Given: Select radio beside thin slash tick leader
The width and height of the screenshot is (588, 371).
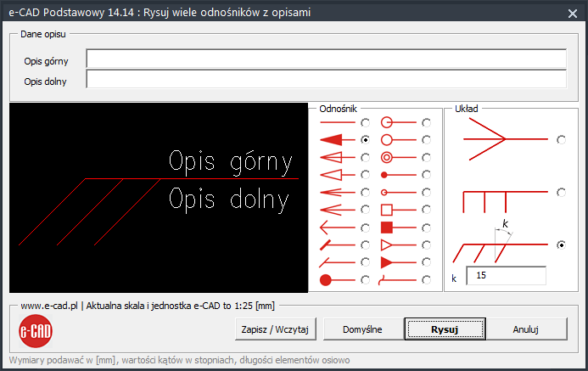Looking at the screenshot, I should (365, 262).
